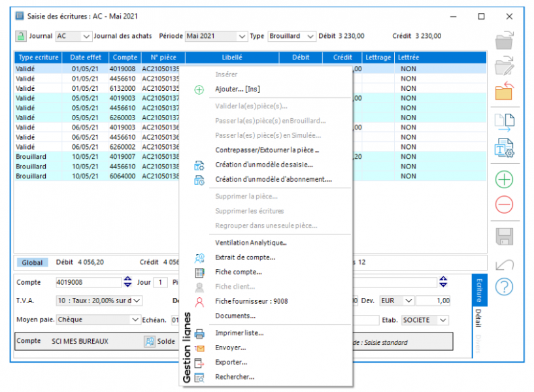Viewport: 534px width, 392px height.
Task: Click the undo arrow icon in right toolbar
Action: tap(505, 265)
